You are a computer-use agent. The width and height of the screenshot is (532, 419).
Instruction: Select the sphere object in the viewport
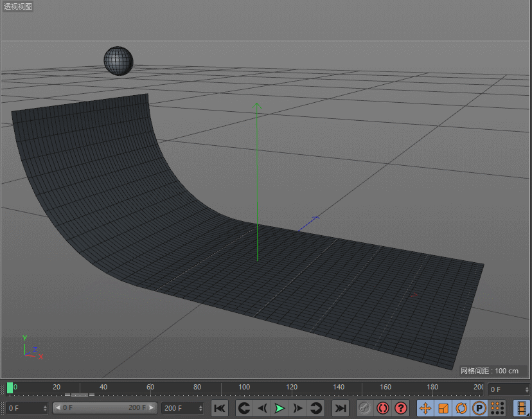[118, 60]
